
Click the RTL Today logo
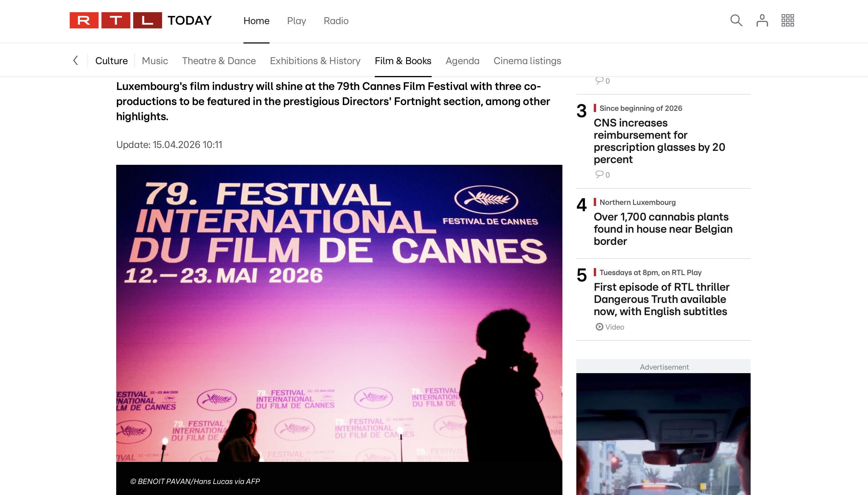pyautogui.click(x=141, y=20)
